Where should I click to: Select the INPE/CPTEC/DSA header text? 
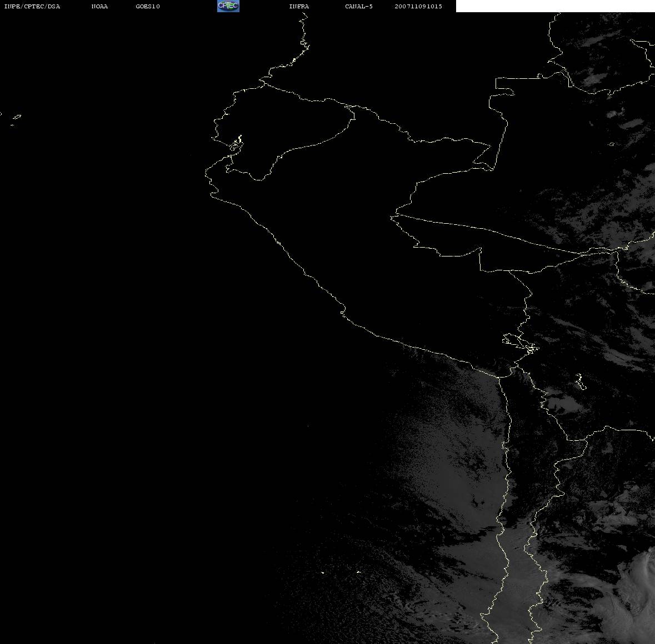[32, 6]
